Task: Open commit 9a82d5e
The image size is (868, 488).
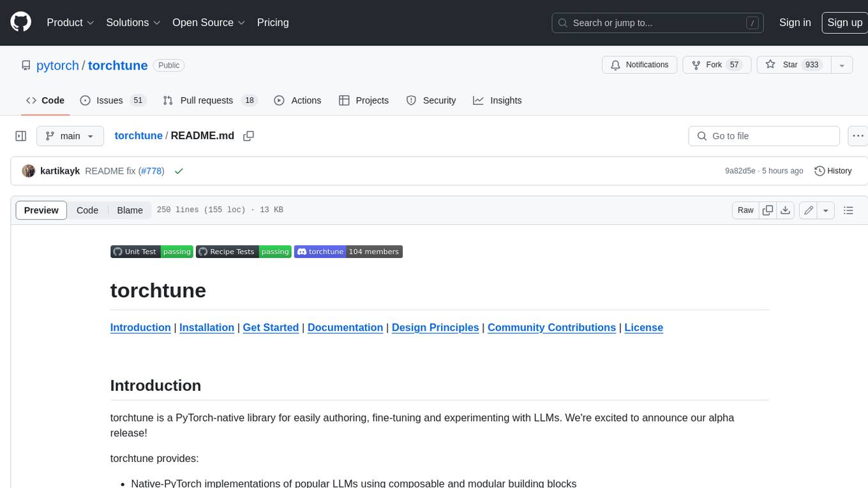Action: pos(740,171)
